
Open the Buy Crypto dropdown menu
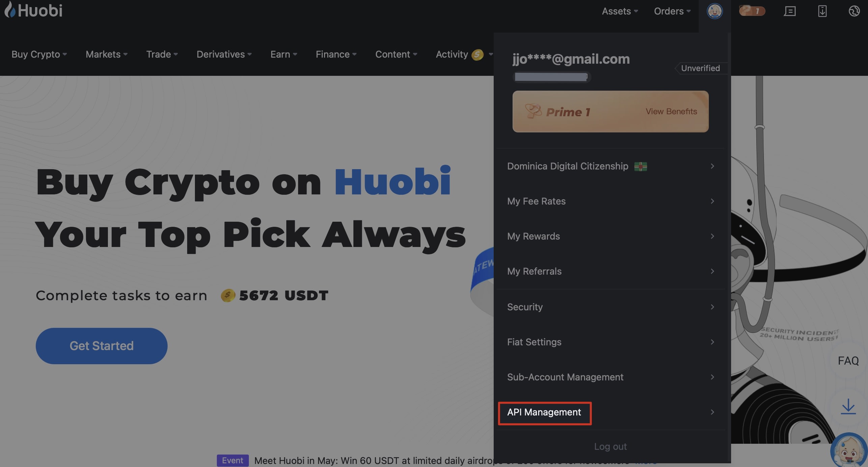click(39, 54)
